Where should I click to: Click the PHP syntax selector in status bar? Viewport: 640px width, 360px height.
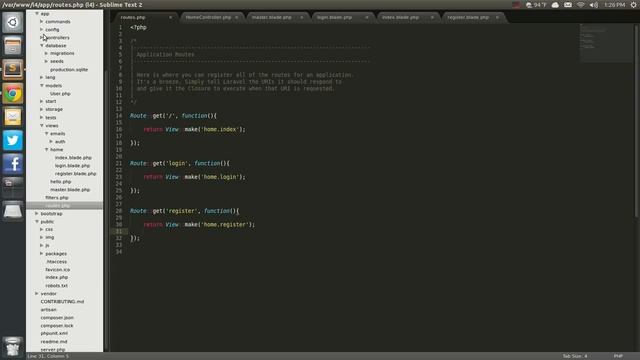[x=618, y=356]
